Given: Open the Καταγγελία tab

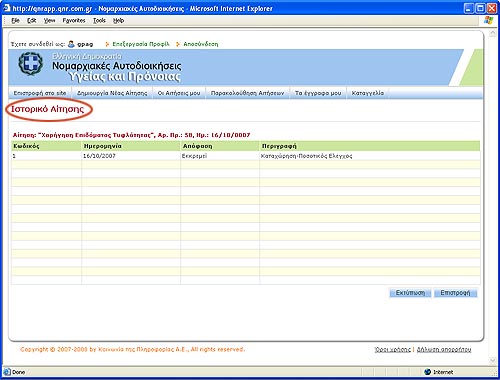Looking at the screenshot, I should pyautogui.click(x=368, y=93).
